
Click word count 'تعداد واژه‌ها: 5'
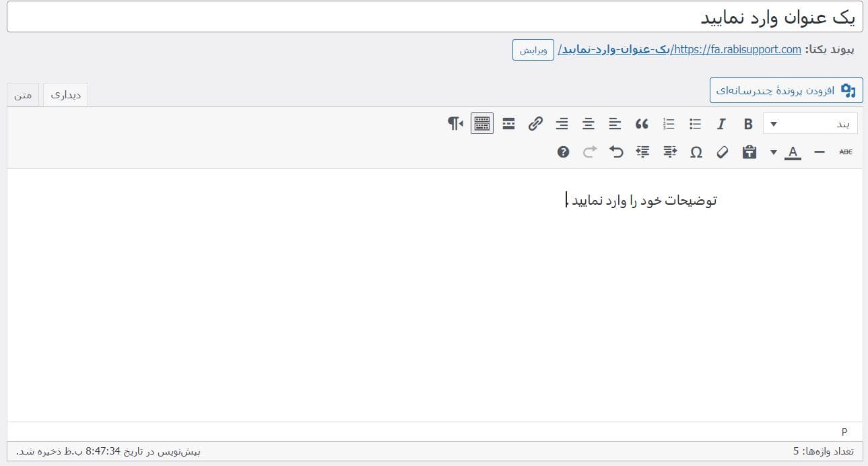click(824, 451)
